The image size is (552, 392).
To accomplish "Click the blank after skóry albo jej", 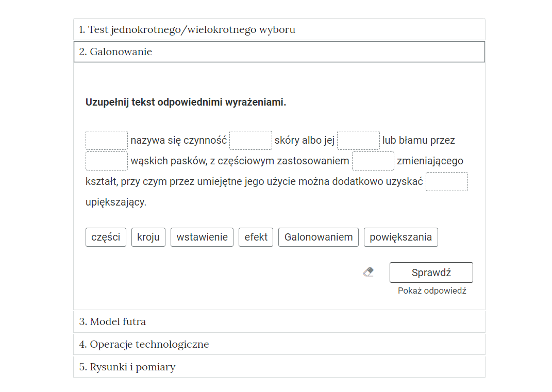I will point(358,140).
